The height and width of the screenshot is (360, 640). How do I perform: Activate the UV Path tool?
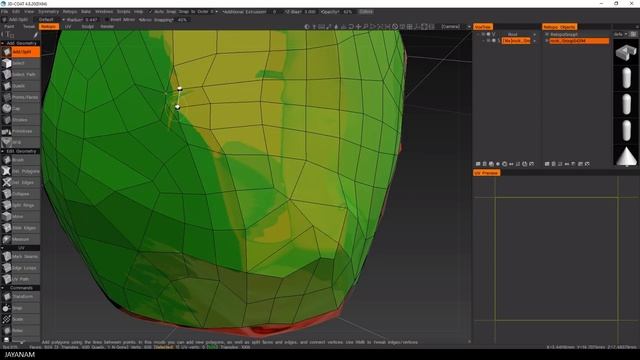click(x=20, y=279)
